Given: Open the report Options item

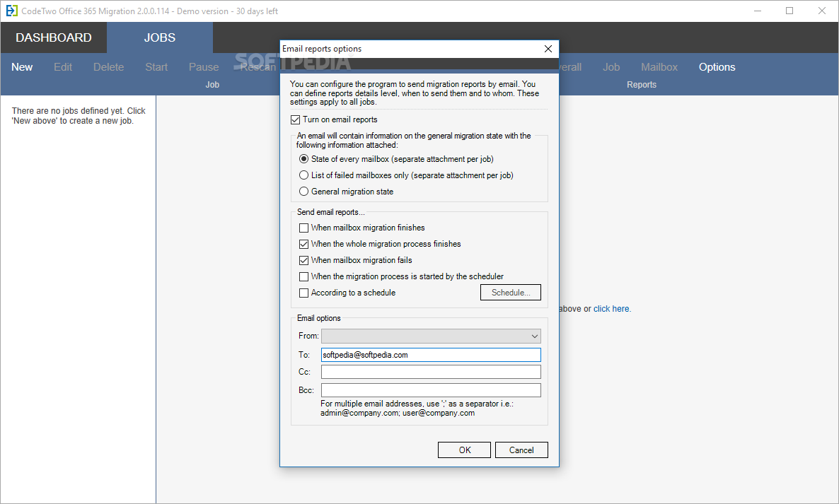Looking at the screenshot, I should [x=717, y=67].
